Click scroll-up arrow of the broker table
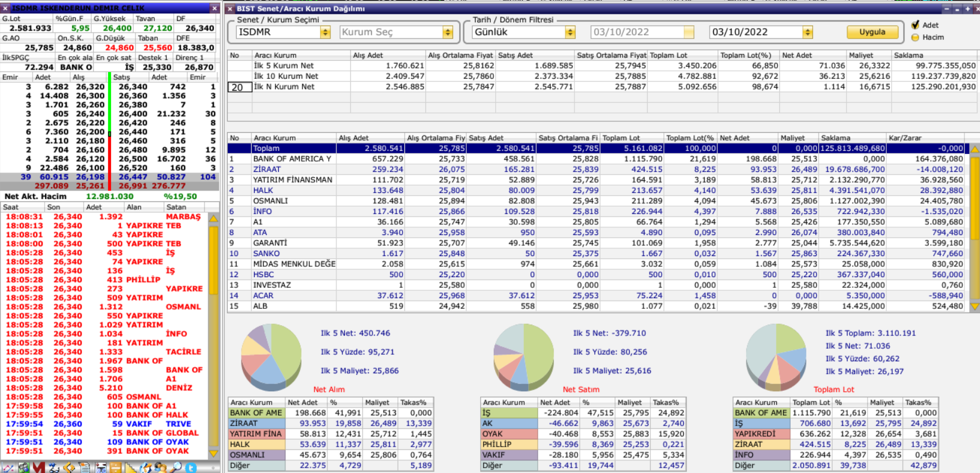The height and width of the screenshot is (473, 980). pos(975,149)
